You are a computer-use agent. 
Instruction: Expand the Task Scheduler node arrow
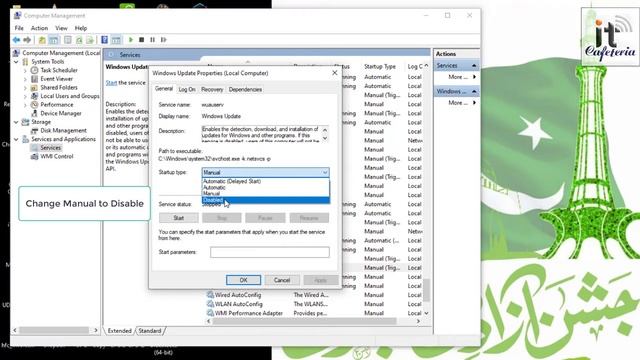[25, 70]
